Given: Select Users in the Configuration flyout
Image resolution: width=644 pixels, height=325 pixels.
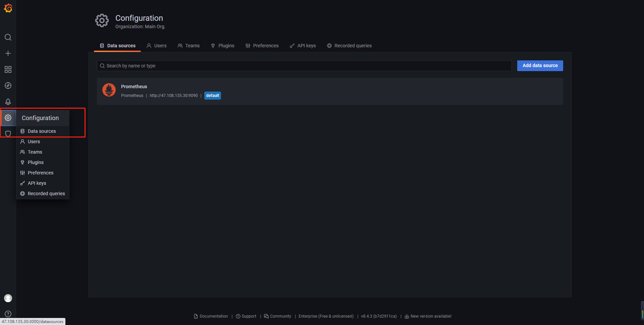Looking at the screenshot, I should tap(43, 142).
